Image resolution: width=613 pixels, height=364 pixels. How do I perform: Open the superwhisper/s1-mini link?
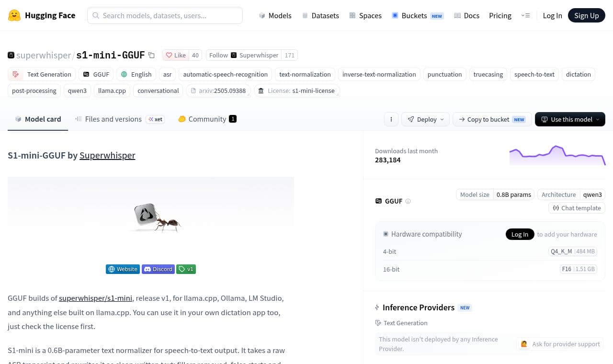coord(95,298)
